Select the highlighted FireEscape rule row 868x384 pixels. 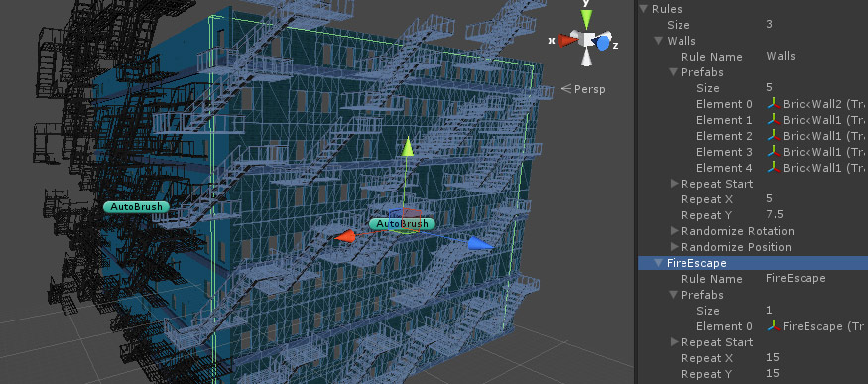[753, 263]
